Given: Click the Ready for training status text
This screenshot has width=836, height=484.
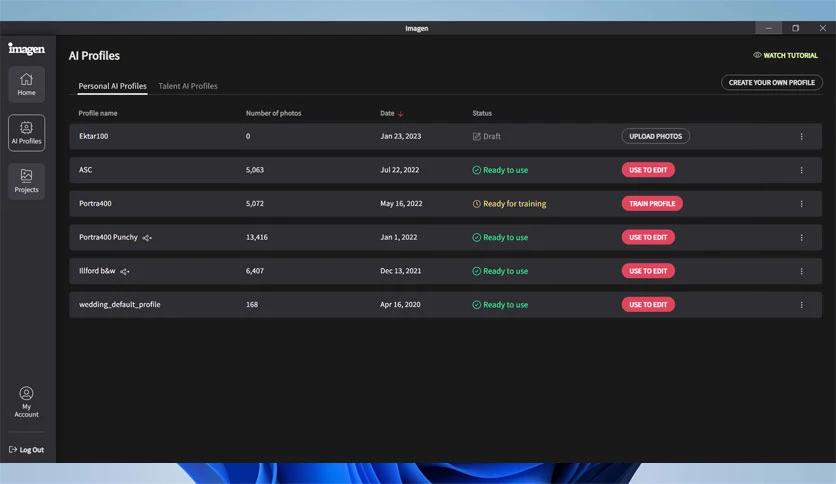Looking at the screenshot, I should 515,204.
